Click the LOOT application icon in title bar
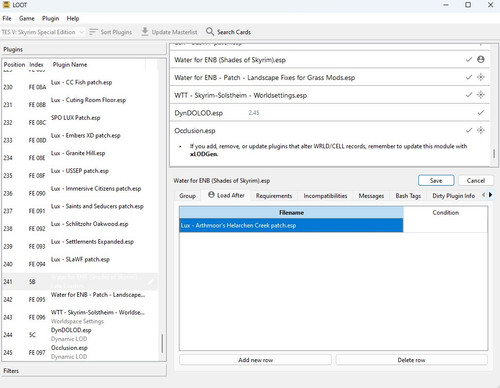The width and height of the screenshot is (500, 388). pos(6,5)
